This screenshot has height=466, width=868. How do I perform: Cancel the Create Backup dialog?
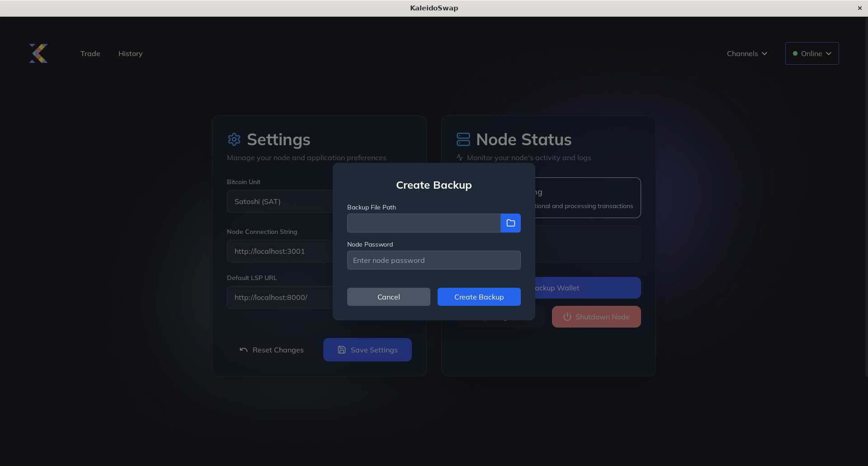click(388, 297)
